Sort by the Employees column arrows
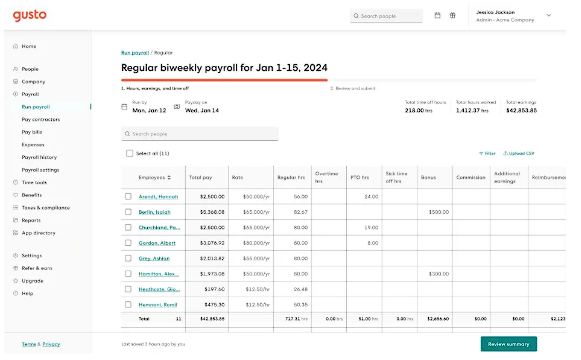 169,178
